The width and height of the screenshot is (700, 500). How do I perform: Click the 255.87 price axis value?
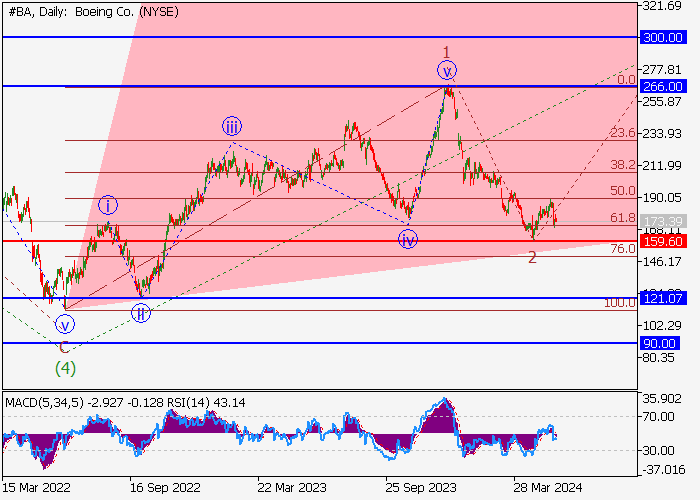click(662, 101)
